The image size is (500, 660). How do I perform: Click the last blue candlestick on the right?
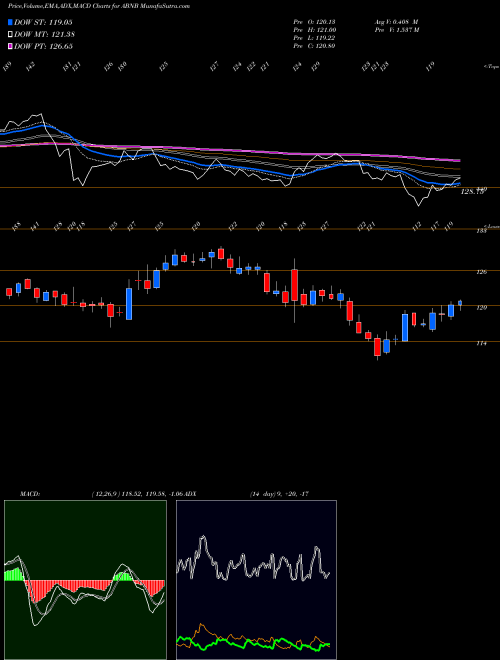(x=460, y=303)
